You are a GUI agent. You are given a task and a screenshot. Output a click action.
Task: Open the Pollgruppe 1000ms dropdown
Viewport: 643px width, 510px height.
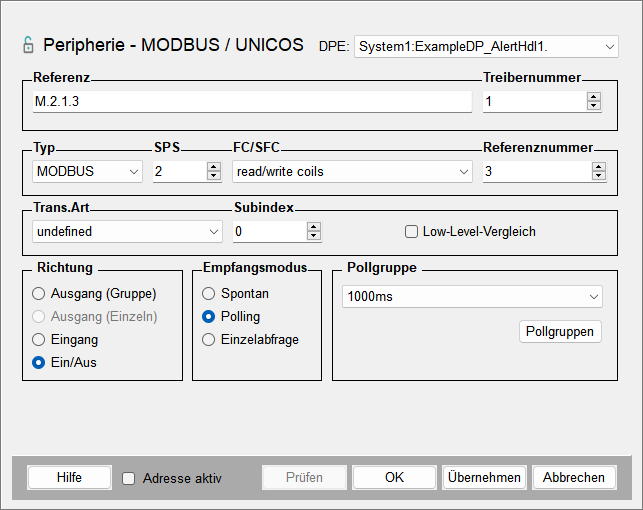point(472,296)
